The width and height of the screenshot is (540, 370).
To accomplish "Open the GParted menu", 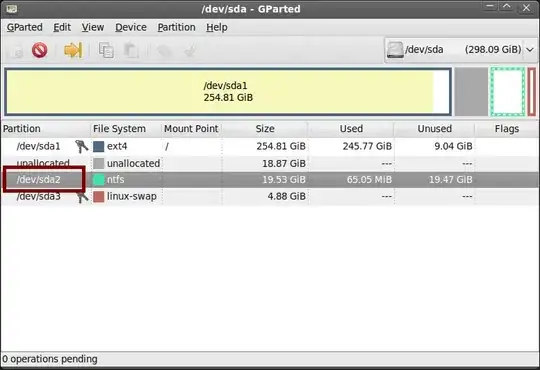I will coord(25,27).
